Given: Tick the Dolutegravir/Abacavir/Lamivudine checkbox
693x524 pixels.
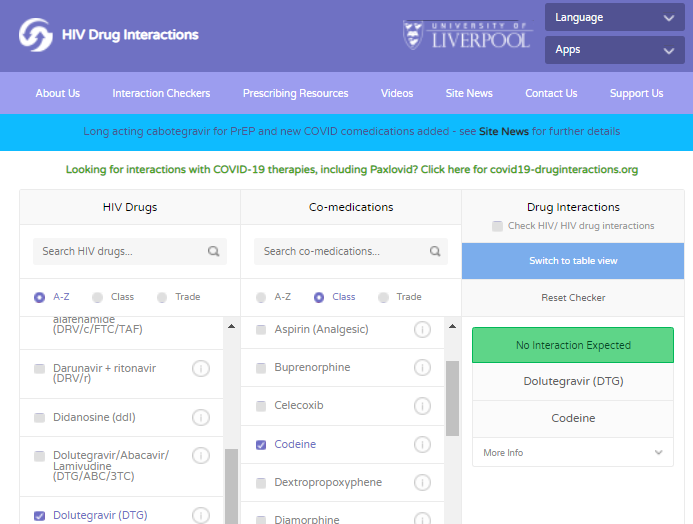Looking at the screenshot, I should 40,456.
